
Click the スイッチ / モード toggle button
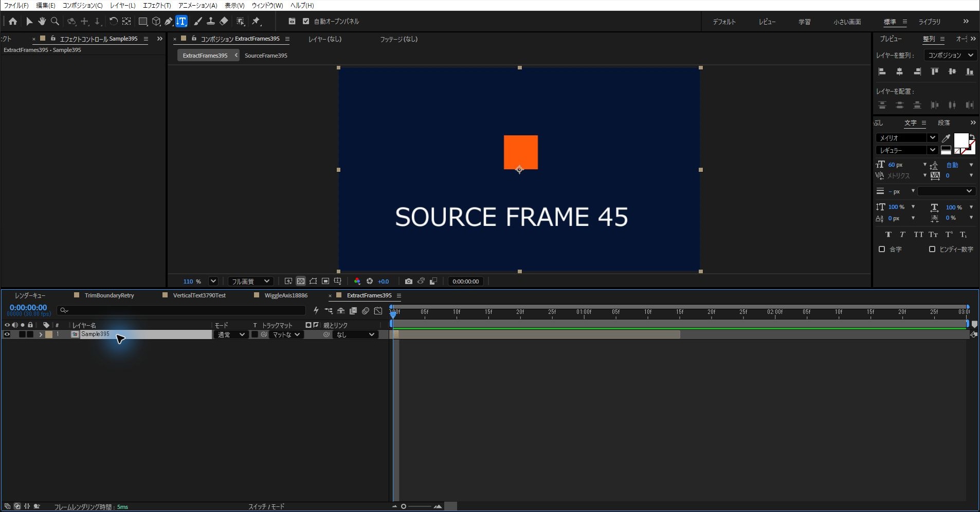[x=266, y=507]
